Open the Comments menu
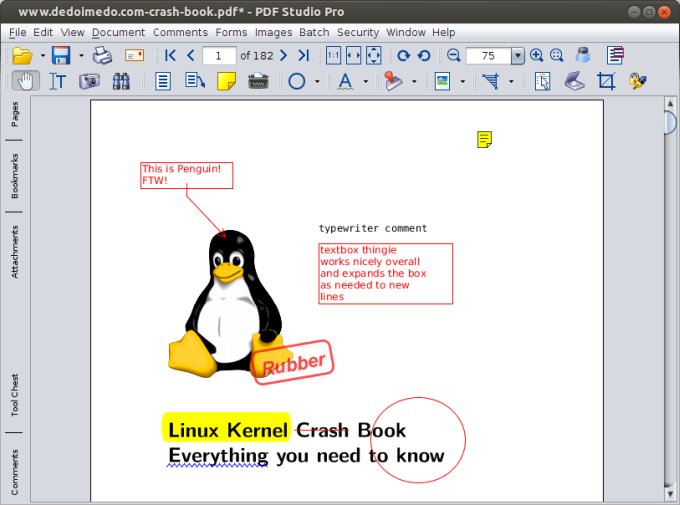 [x=180, y=33]
